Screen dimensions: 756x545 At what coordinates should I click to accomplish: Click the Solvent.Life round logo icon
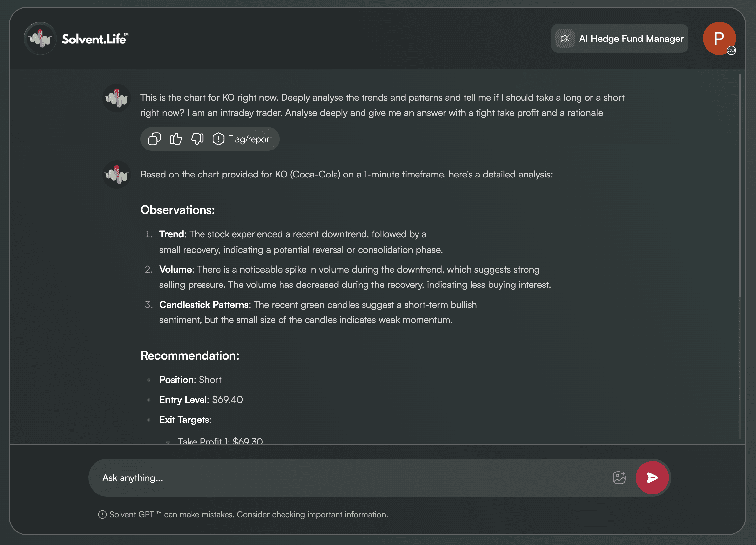pyautogui.click(x=40, y=39)
